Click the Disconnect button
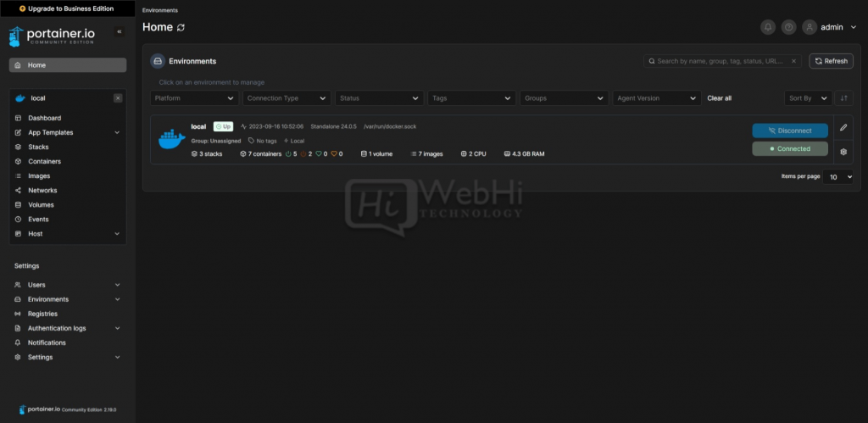 click(789, 131)
